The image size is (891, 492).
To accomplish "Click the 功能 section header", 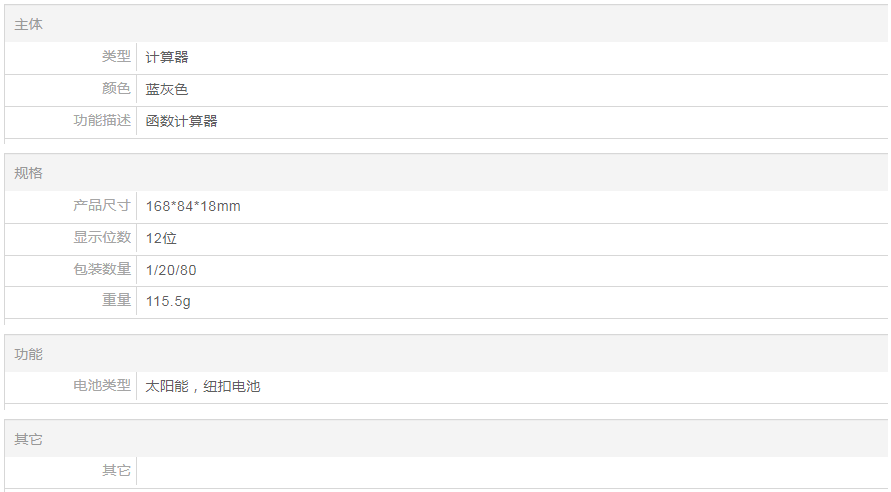I will point(29,354).
